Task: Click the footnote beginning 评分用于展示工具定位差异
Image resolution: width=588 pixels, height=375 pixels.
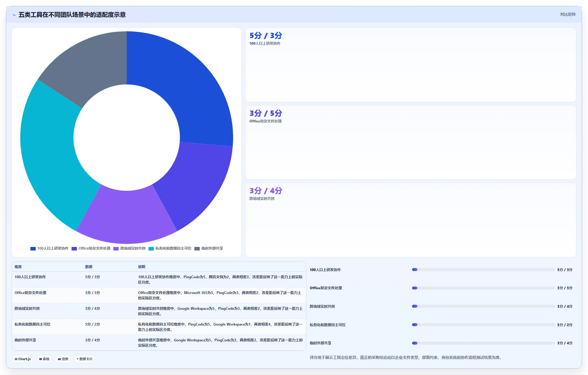Action: 406,357
